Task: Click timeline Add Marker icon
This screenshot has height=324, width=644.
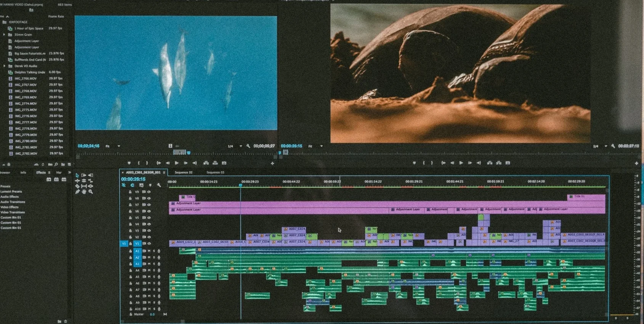Action: coord(150,185)
